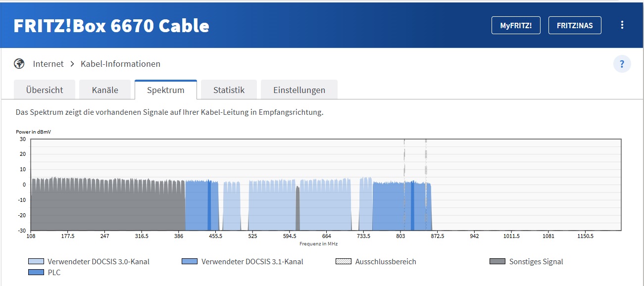Click the 108 frequency axis value
644x286 pixels.
(x=31, y=236)
